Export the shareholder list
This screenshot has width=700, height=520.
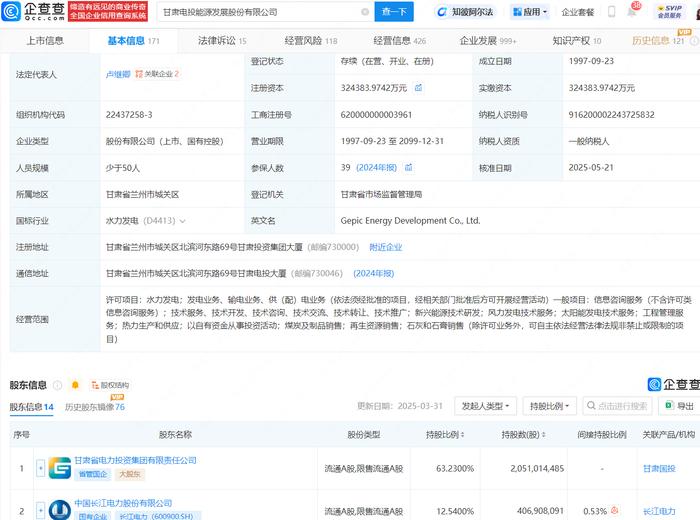pyautogui.click(x=679, y=406)
